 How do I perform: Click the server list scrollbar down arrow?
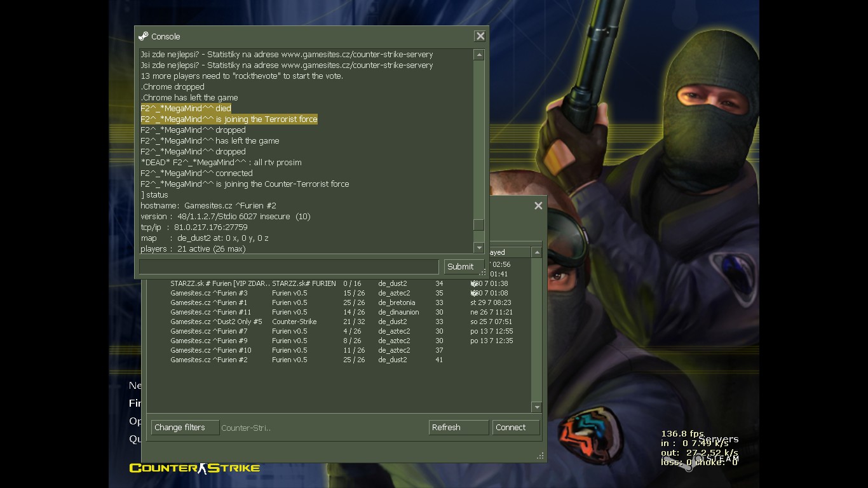click(x=537, y=407)
